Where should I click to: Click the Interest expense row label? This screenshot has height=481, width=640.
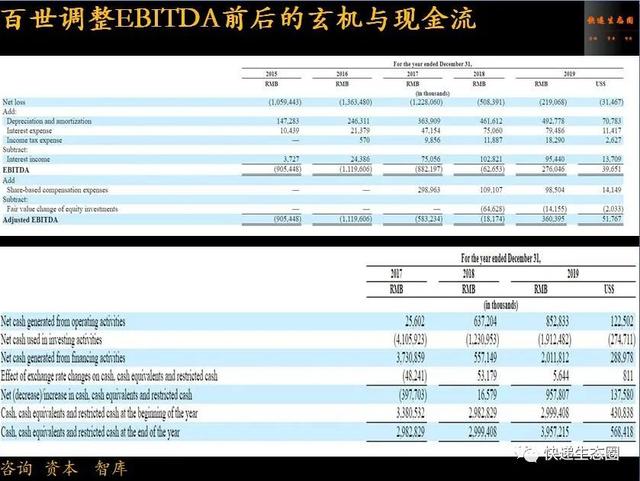(29, 131)
